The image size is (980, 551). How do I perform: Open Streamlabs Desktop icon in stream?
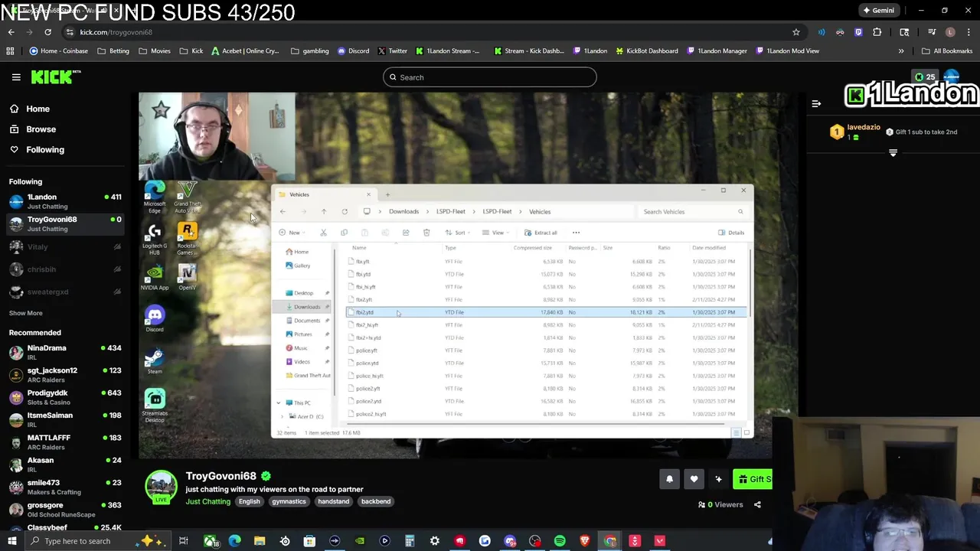click(x=155, y=406)
